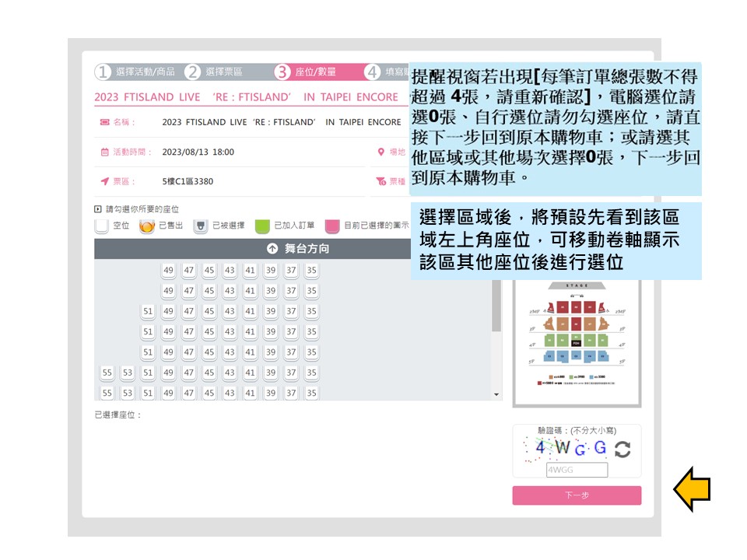
Task: Click event date 2023/08/13 18:00
Action: click(198, 152)
